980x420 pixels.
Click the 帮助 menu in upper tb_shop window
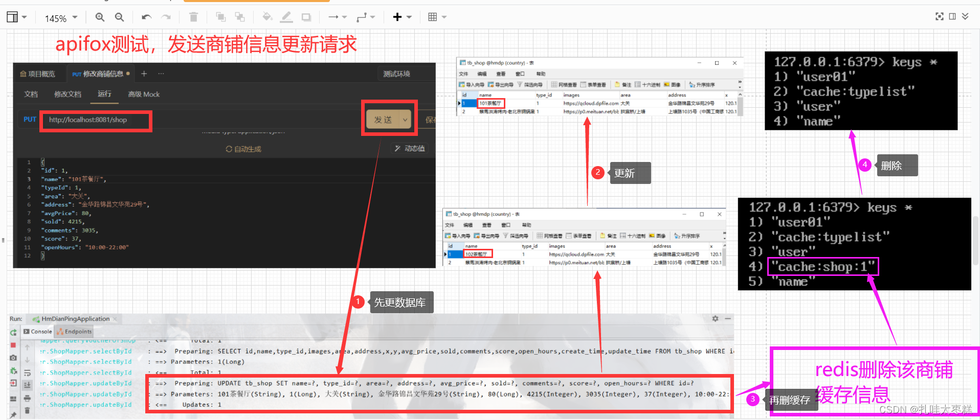tap(541, 74)
